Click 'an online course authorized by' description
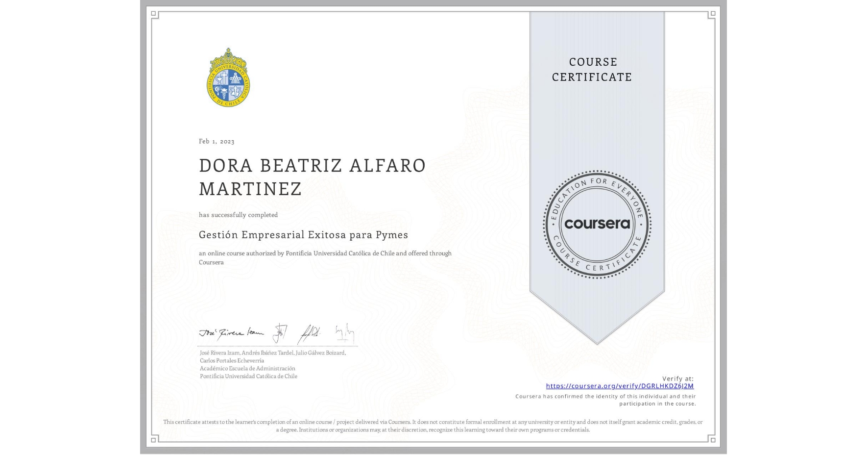 325,257
